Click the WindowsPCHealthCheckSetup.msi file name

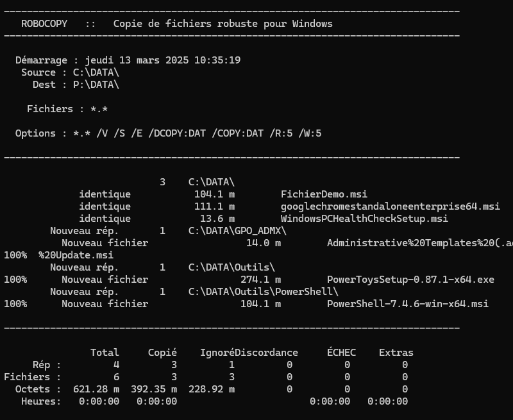[x=364, y=219]
